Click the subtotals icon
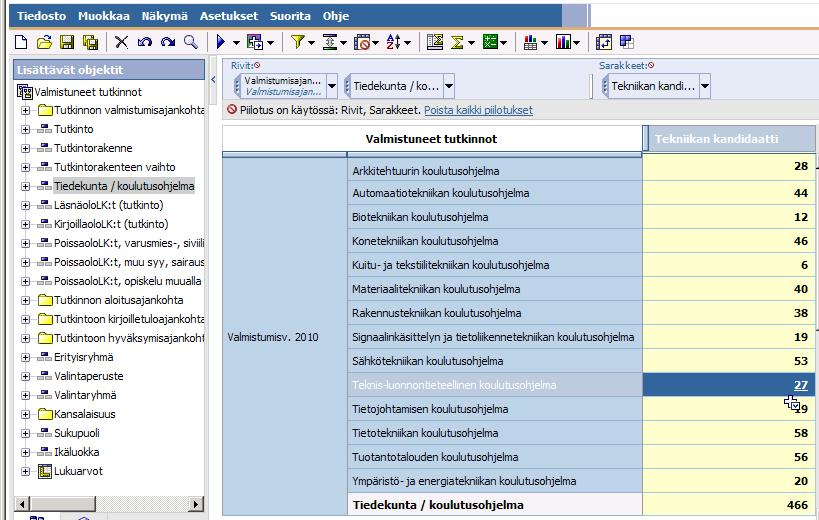This screenshot has height=520, width=819. point(435,42)
